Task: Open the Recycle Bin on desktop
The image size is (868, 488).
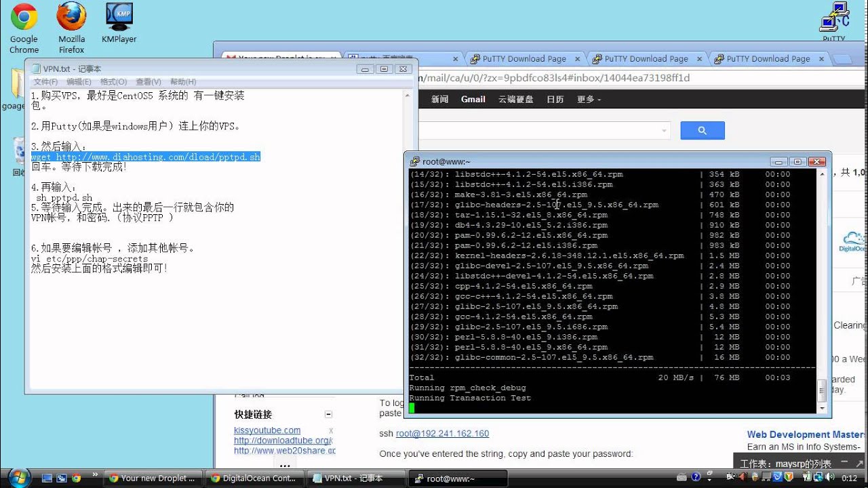Action: pos(18,156)
